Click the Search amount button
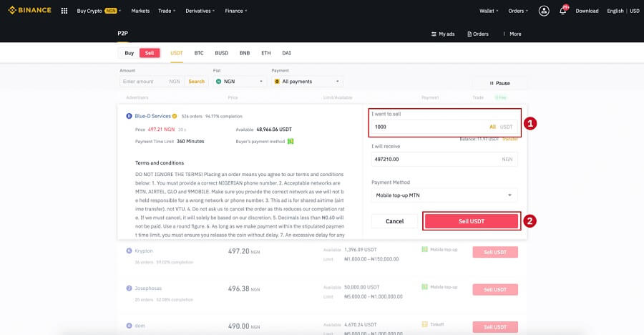This screenshot has width=644, height=335. [196, 82]
